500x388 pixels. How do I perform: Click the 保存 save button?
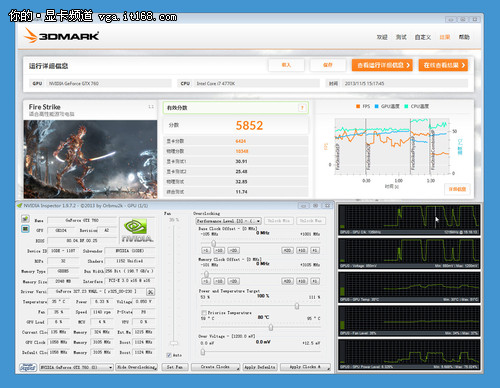tap(328, 65)
